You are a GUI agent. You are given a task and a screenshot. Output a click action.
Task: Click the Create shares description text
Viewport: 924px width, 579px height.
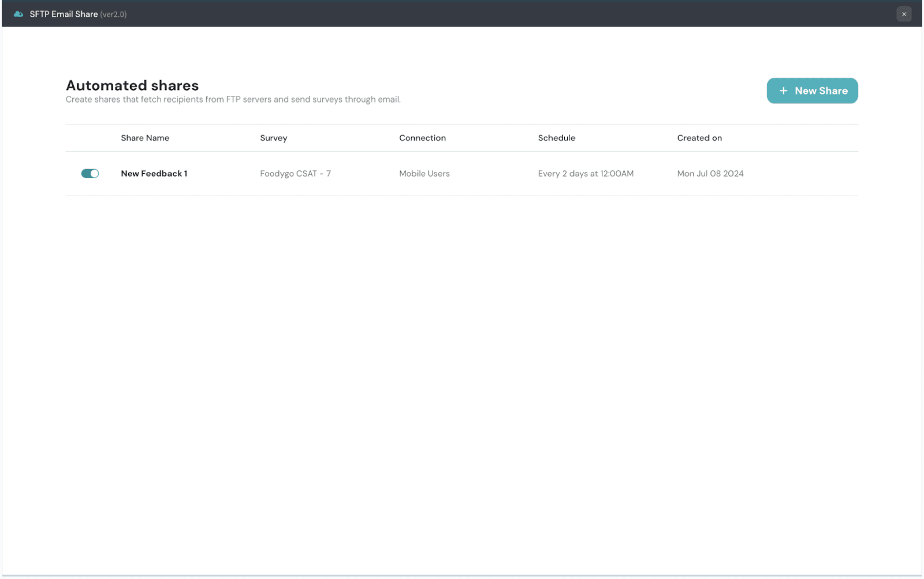[233, 99]
